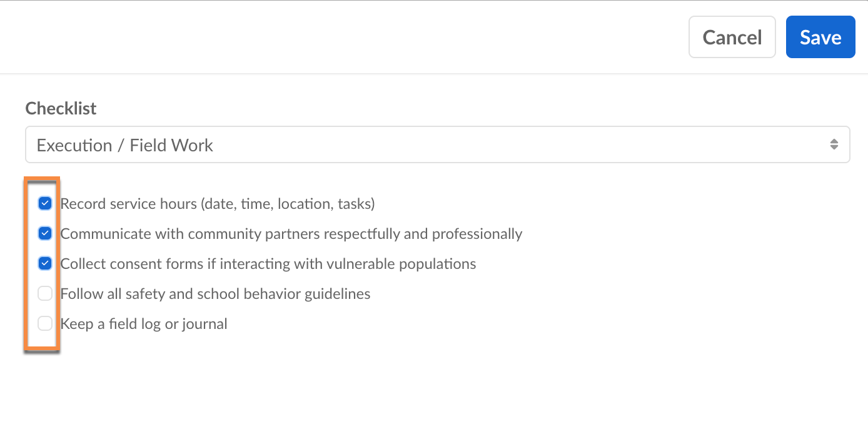Click "Keep a field log or journal" text
Image resolution: width=868 pixels, height=444 pixels.
click(x=144, y=324)
